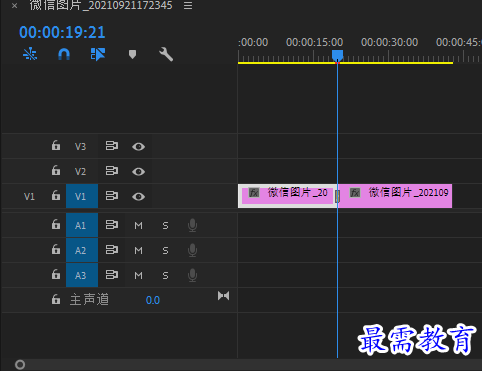Click the 00:00:19:21 playhead timecode
The width and height of the screenshot is (482, 371).
point(62,32)
